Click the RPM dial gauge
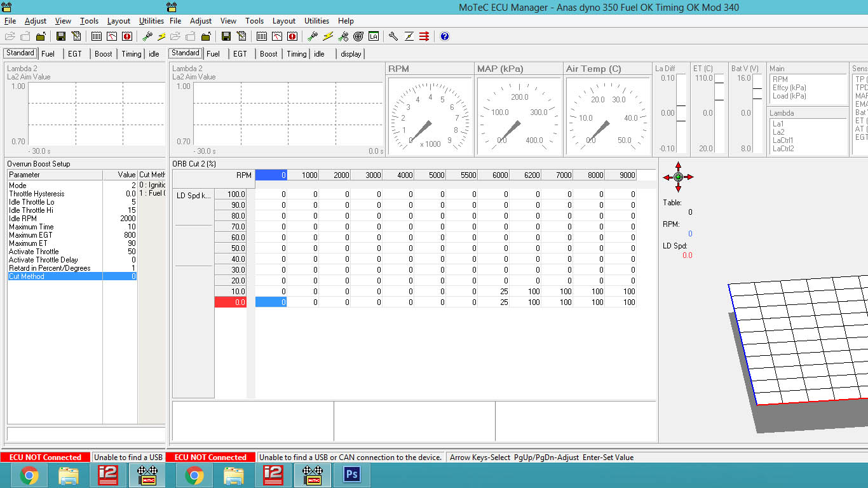The image size is (868, 488). click(430, 116)
